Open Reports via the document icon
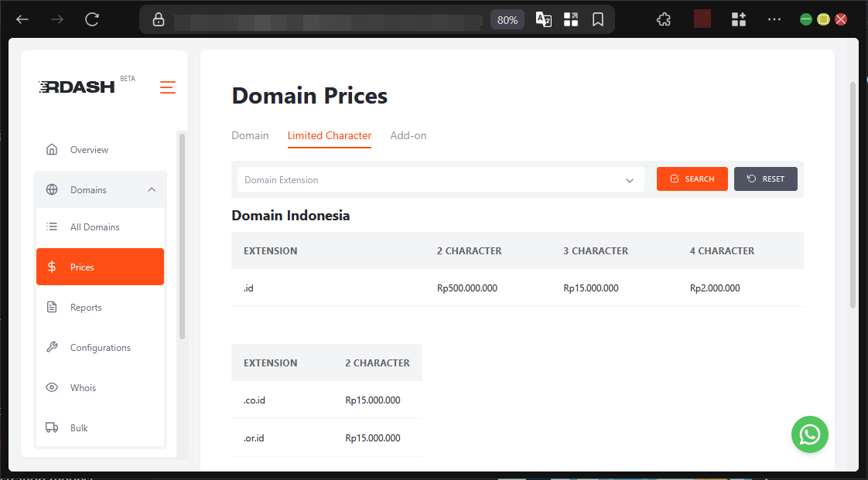Image resolution: width=868 pixels, height=480 pixels. [x=51, y=307]
